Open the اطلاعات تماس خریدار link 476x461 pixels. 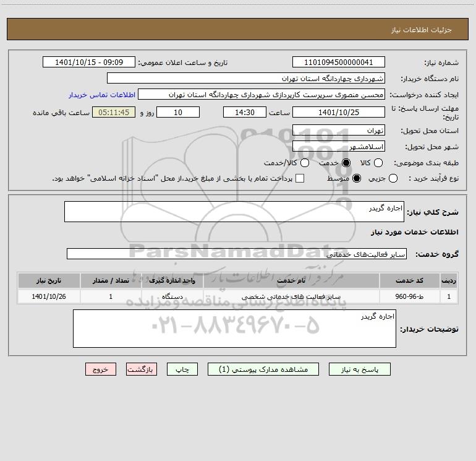102,95
